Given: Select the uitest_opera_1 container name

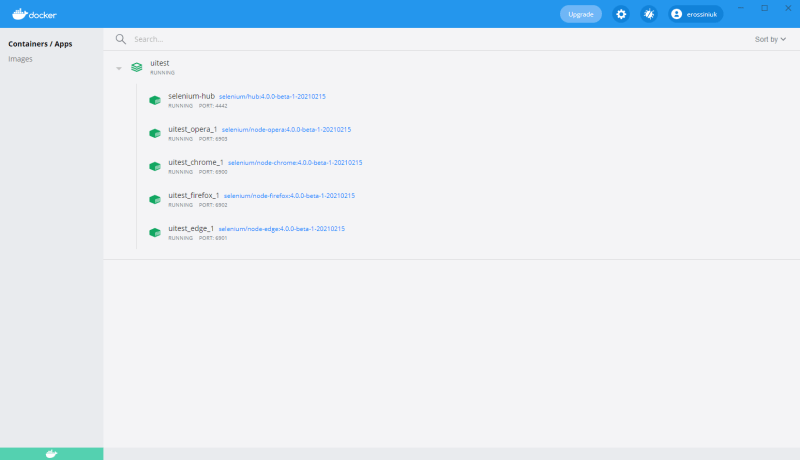Looking at the screenshot, I should (193, 129).
